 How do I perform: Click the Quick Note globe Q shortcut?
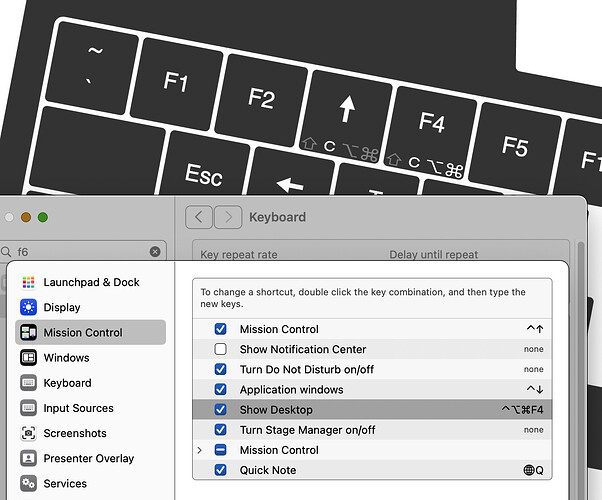click(x=534, y=470)
